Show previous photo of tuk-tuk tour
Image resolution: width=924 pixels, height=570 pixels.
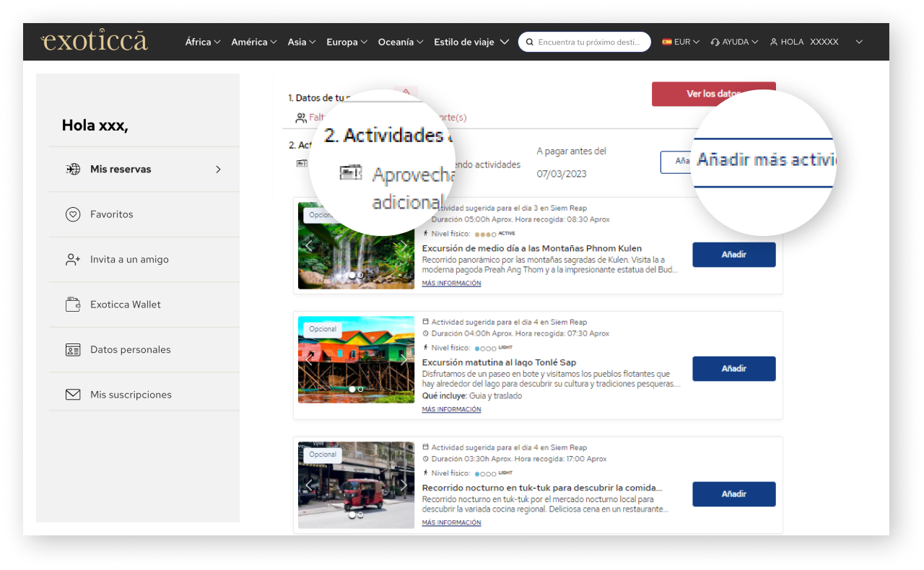[309, 485]
